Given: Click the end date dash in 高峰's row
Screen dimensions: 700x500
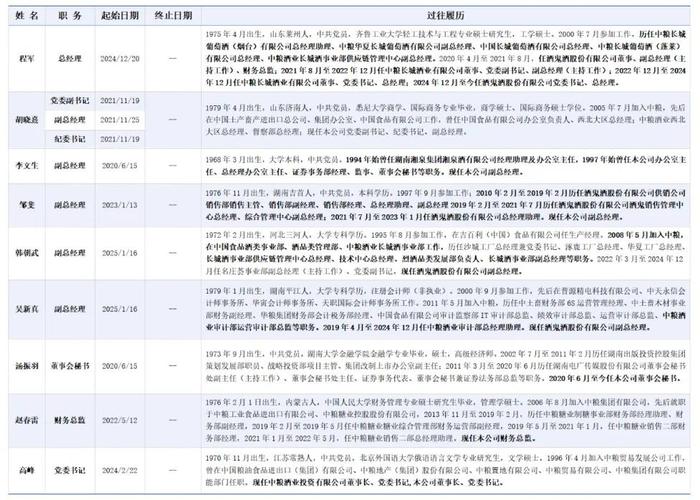Looking at the screenshot, I should click(x=173, y=470).
